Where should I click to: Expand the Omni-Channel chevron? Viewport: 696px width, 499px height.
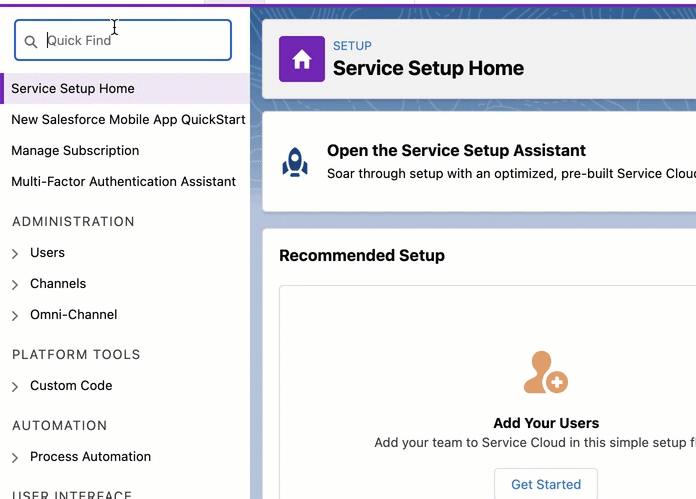tap(15, 316)
